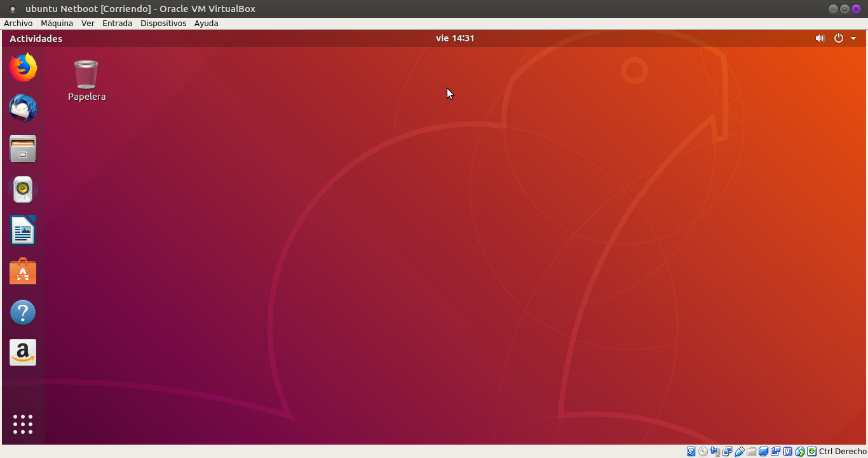
Task: Click the display monitor status icon
Action: tap(763, 452)
